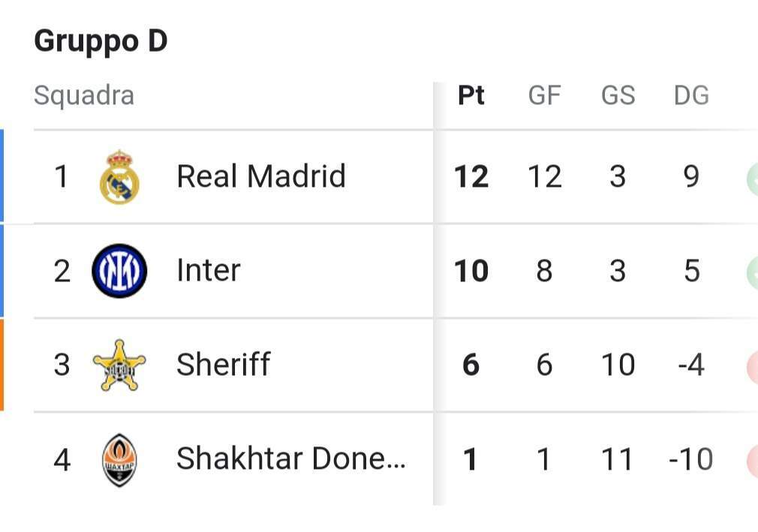Click the Real Madrid club crest

(x=119, y=177)
